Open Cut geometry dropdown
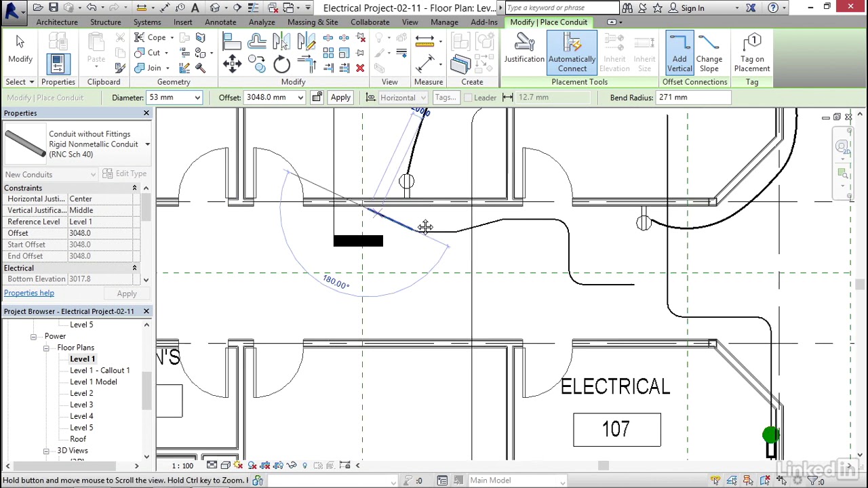Viewport: 868px width, 488px height. pos(166,53)
